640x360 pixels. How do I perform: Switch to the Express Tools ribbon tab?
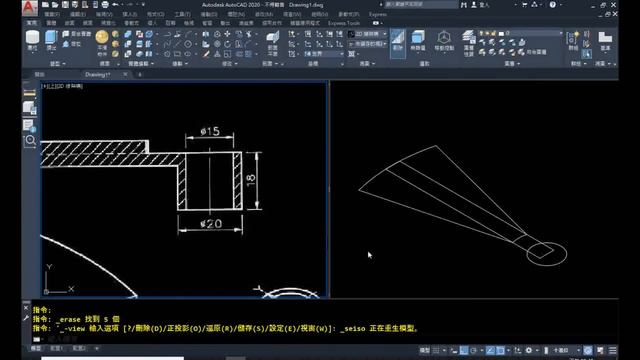(x=344, y=23)
